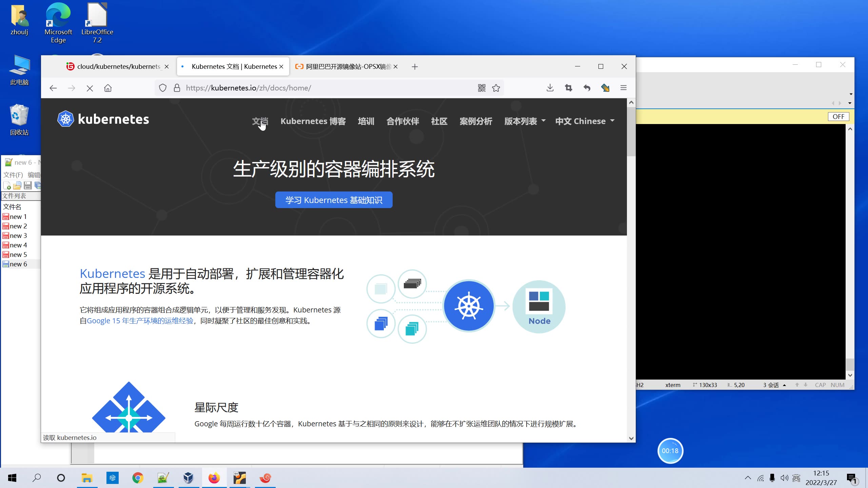Expand the 中文 Chinese language dropdown
Image resolution: width=868 pixels, height=488 pixels.
585,121
